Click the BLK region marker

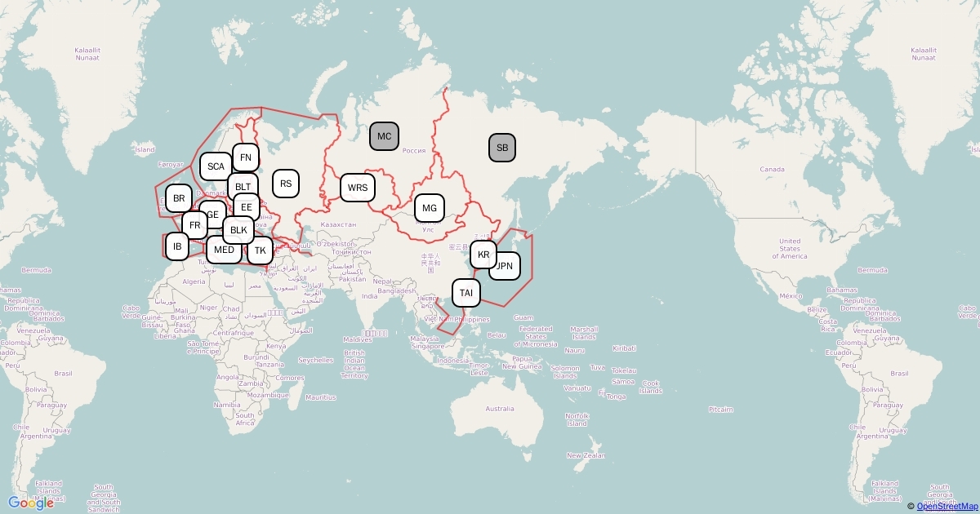[x=238, y=230]
